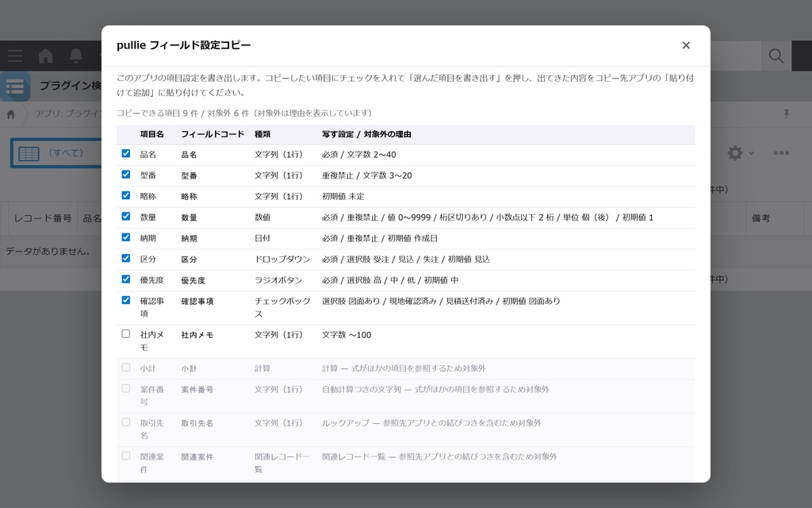Image resolution: width=812 pixels, height=508 pixels.
Task: Click the 数値 type cell for 数量
Action: (262, 217)
